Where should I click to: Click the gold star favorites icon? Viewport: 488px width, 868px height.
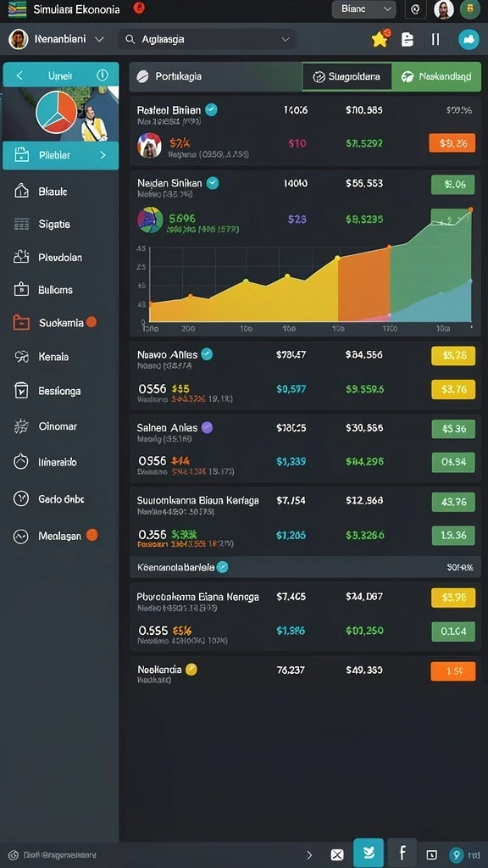tap(380, 39)
